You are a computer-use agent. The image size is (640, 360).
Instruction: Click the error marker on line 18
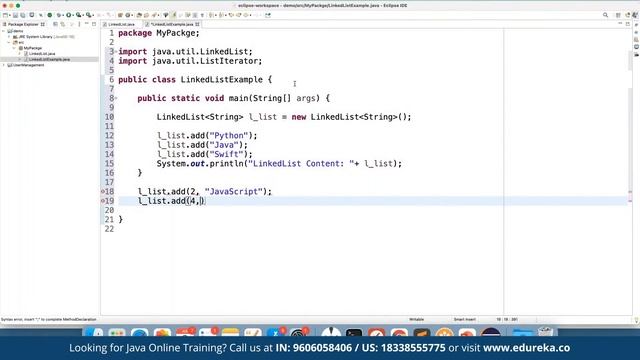[102, 191]
